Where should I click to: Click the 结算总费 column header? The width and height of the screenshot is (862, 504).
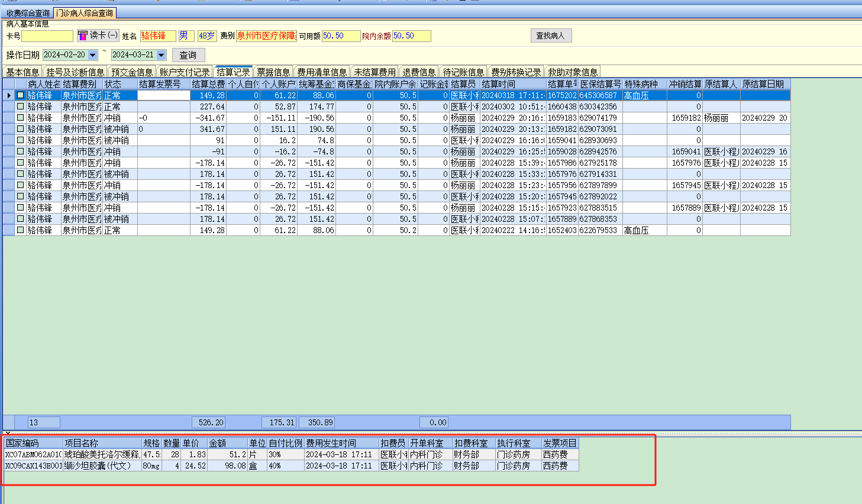tap(208, 84)
